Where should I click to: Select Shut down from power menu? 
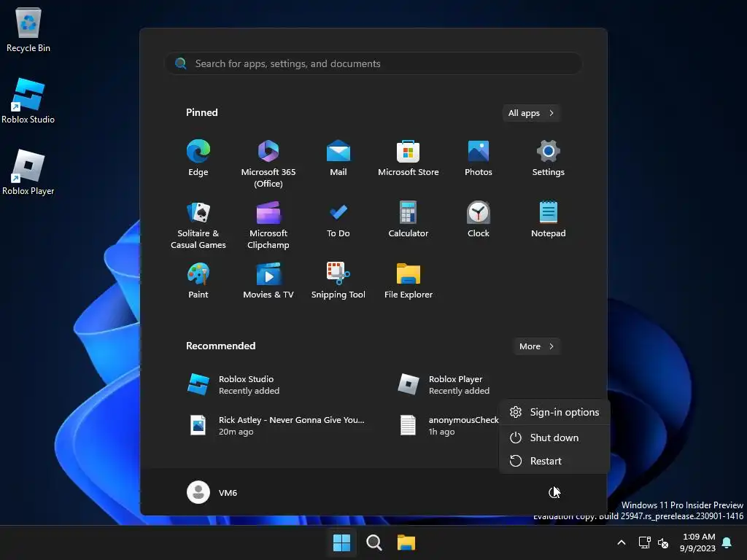pos(554,437)
